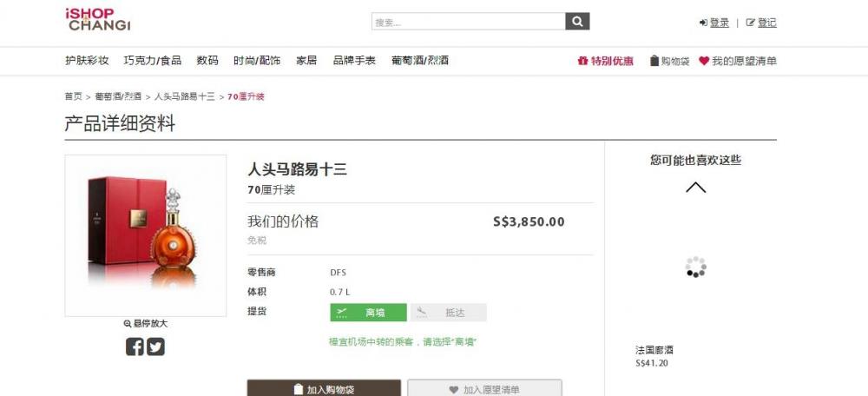
Task: Open the 家居 menu
Action: pos(306,61)
